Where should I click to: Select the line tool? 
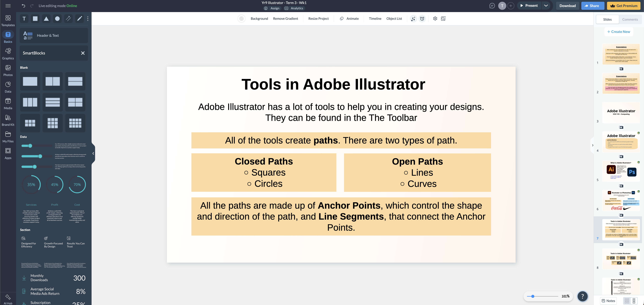click(68, 18)
